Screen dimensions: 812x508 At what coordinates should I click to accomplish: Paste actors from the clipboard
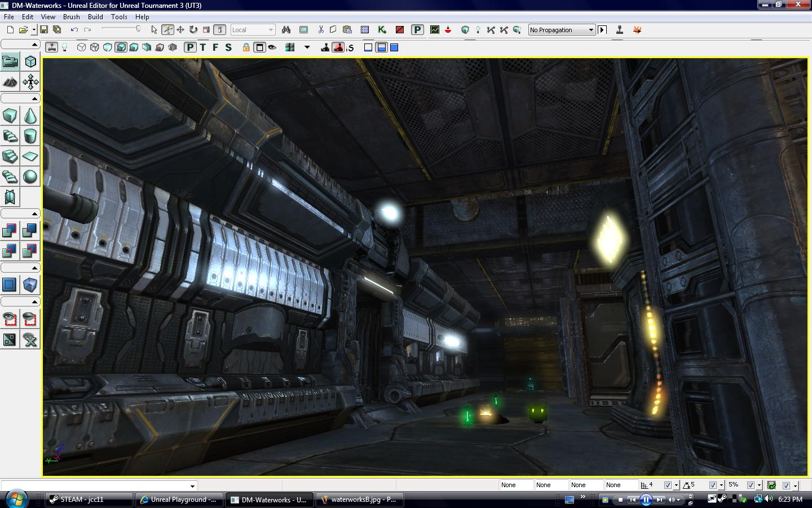(x=347, y=29)
